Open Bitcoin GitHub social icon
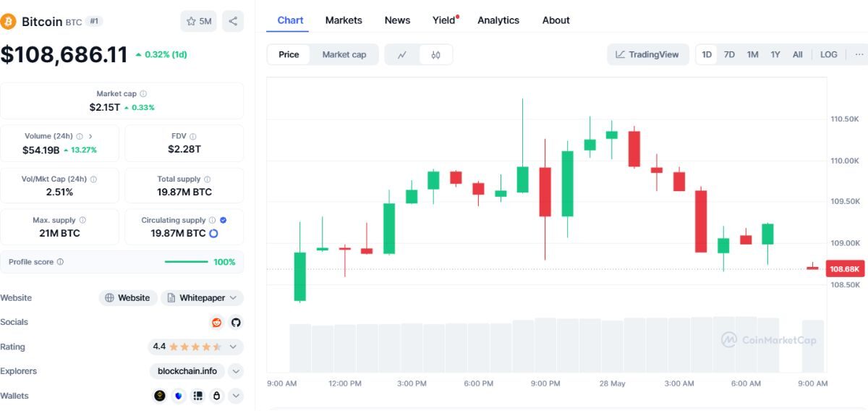The width and height of the screenshot is (868, 411). (236, 322)
